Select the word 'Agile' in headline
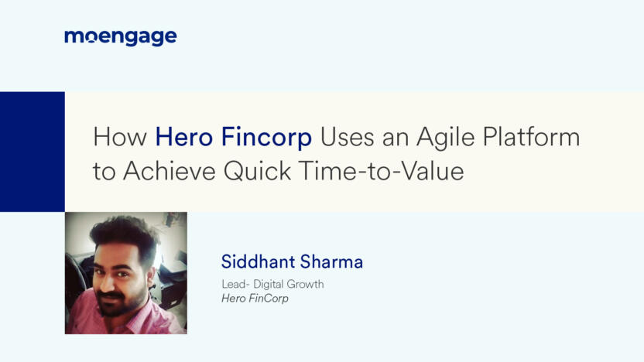 coord(446,138)
